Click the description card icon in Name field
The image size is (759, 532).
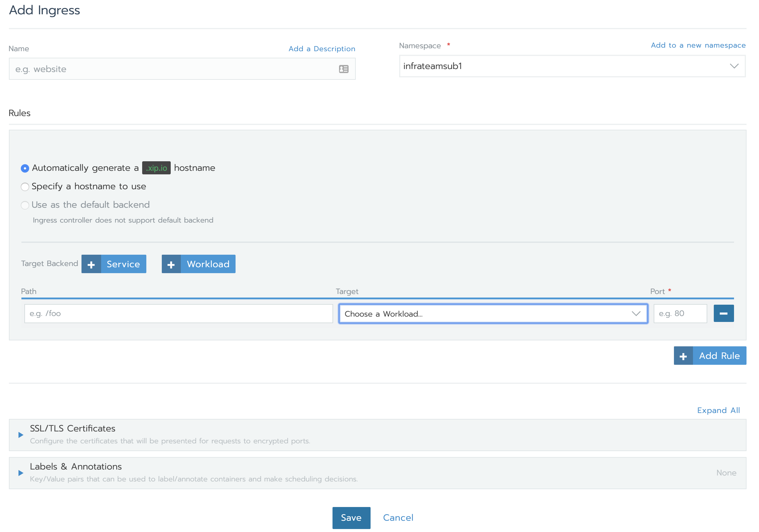344,69
